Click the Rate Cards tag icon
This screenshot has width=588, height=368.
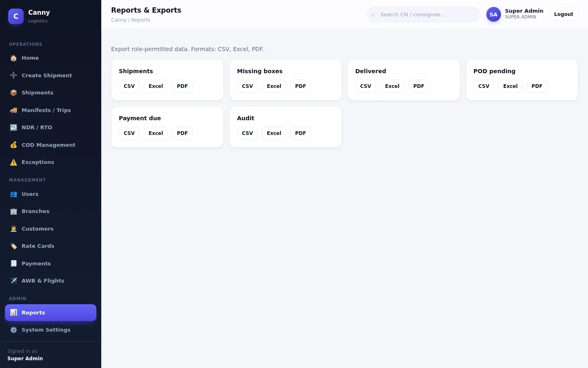(x=13, y=246)
